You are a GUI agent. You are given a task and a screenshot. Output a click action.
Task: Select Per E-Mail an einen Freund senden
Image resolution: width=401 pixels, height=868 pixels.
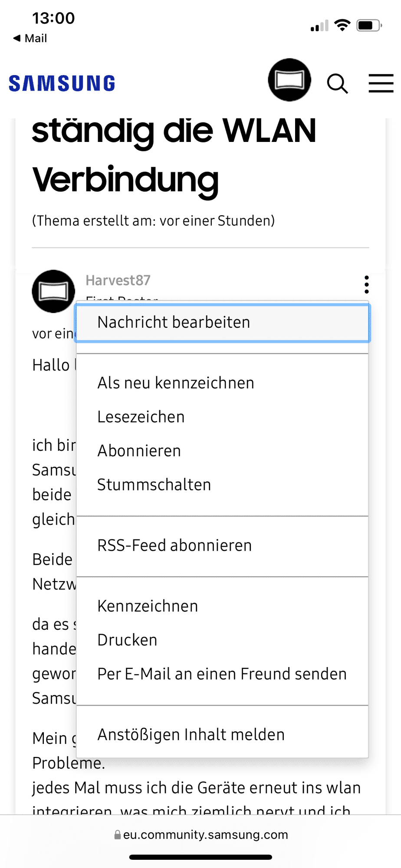222,674
